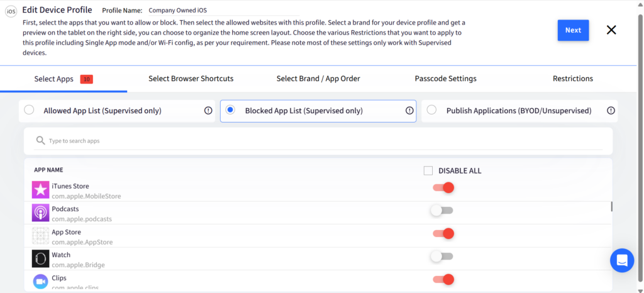Toggle on Watch blocking switch

click(442, 257)
